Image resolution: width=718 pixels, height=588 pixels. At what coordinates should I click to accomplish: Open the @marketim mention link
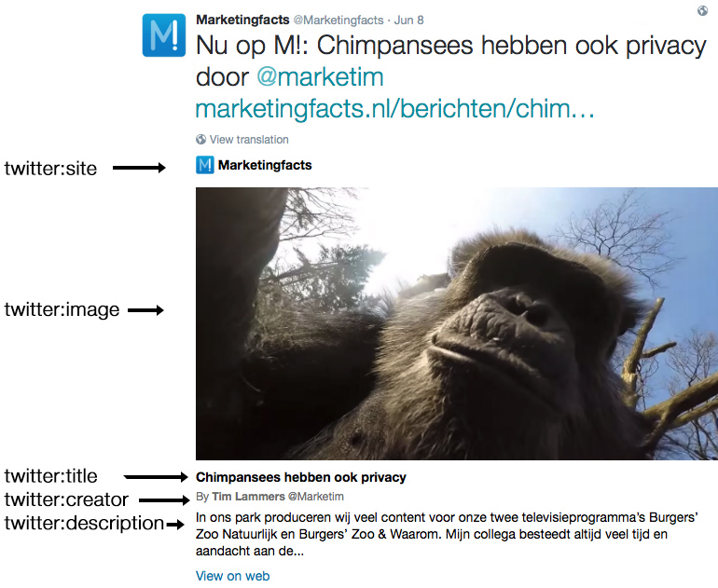pos(320,76)
